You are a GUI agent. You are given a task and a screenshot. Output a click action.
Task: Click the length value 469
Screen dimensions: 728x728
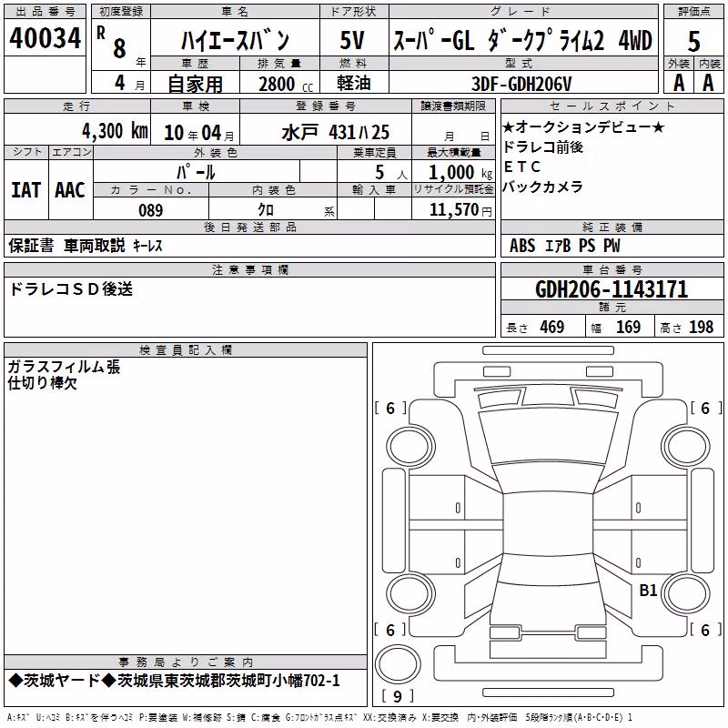click(552, 327)
